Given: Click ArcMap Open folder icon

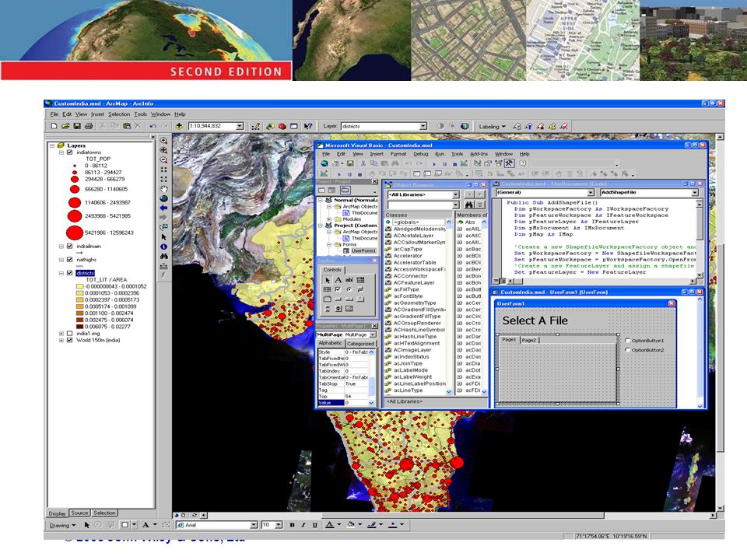Looking at the screenshot, I should (x=65, y=126).
